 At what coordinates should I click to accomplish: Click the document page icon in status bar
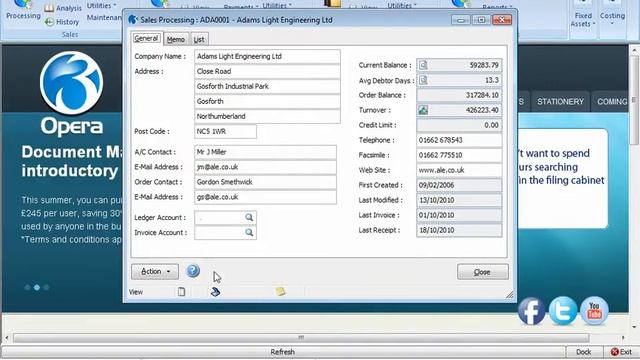(181, 291)
